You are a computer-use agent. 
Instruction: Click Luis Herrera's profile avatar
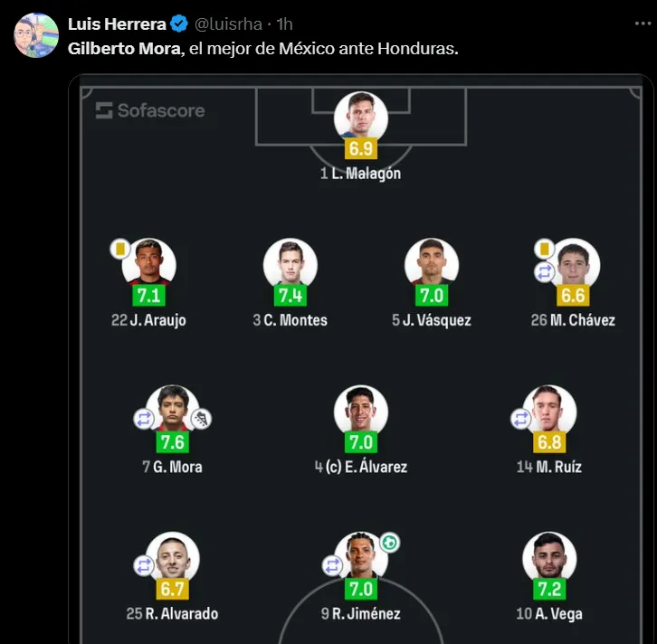click(x=36, y=35)
